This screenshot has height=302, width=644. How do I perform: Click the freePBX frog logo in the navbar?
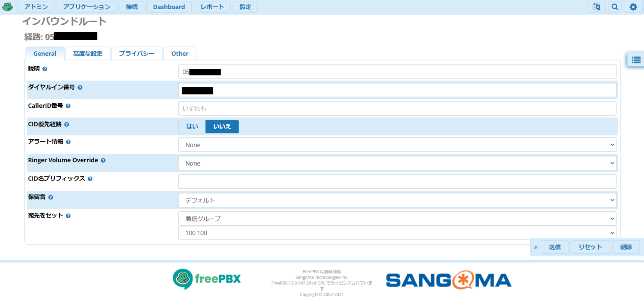tap(8, 7)
